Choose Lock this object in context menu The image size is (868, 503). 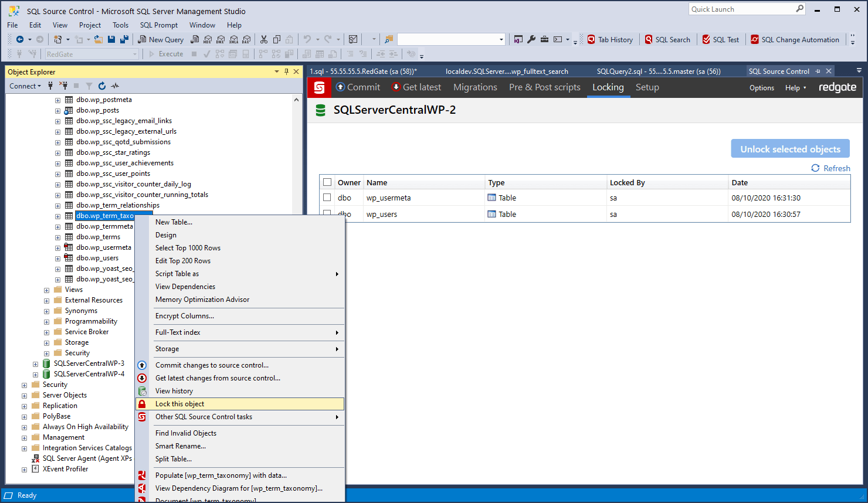pos(240,404)
